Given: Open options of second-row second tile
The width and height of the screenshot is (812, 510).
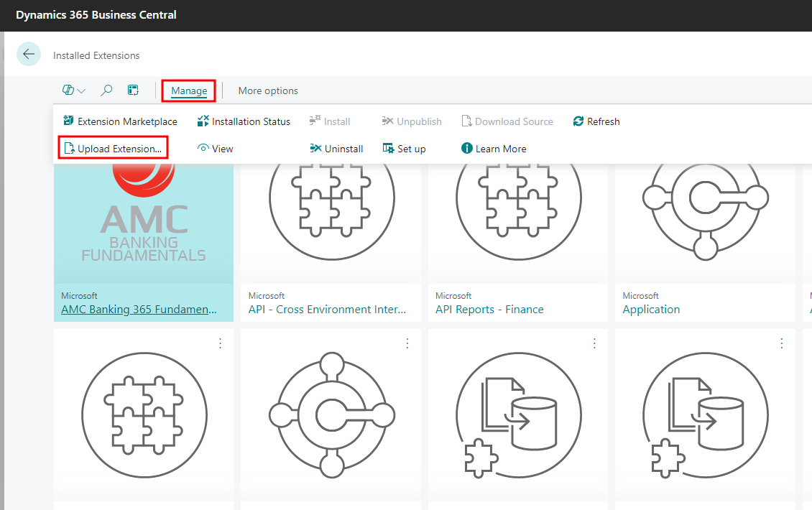Looking at the screenshot, I should click(407, 343).
